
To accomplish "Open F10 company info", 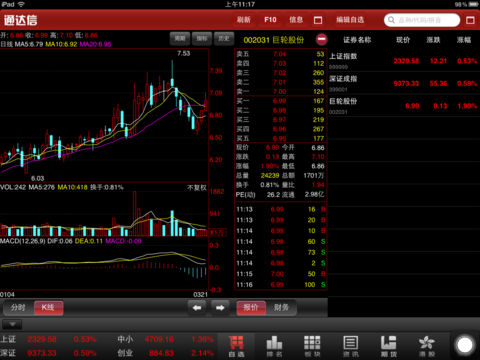I will 270,20.
